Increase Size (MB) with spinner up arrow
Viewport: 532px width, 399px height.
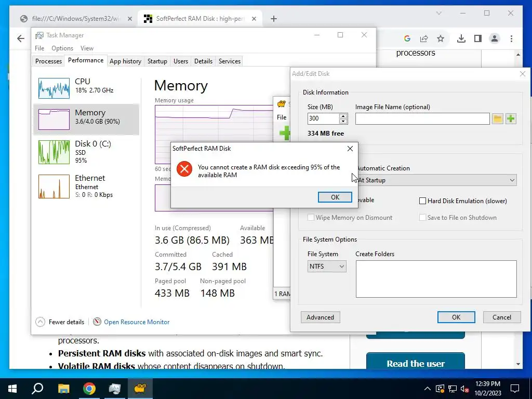(343, 116)
